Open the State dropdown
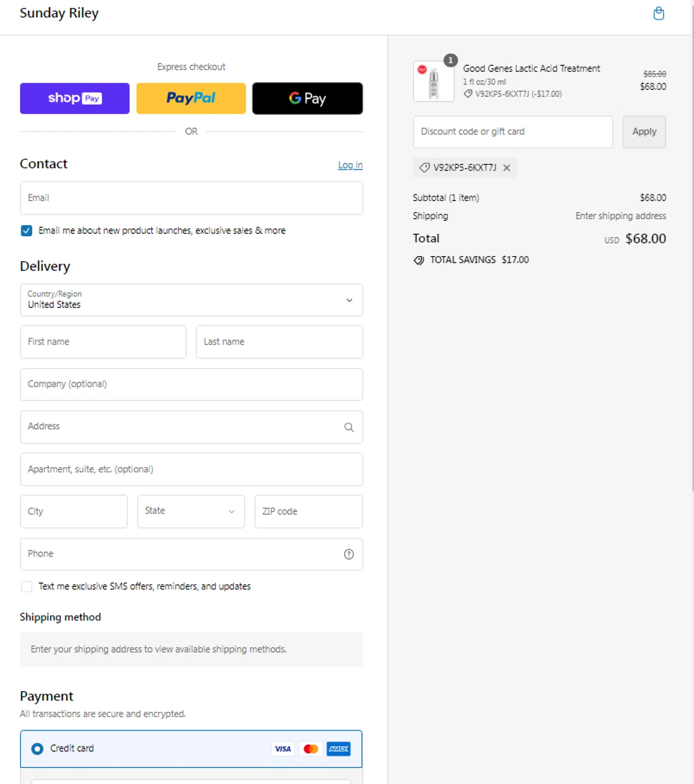The height and width of the screenshot is (784, 694). point(191,511)
